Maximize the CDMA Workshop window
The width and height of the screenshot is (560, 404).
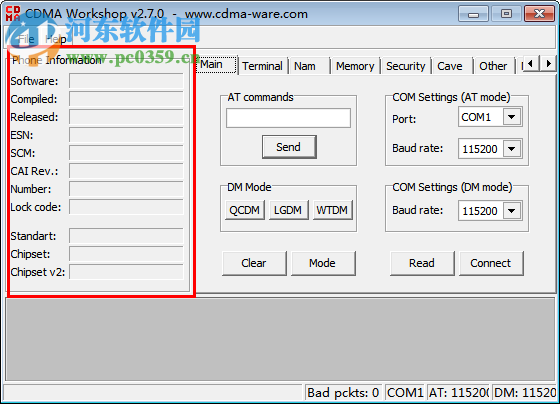(x=506, y=14)
